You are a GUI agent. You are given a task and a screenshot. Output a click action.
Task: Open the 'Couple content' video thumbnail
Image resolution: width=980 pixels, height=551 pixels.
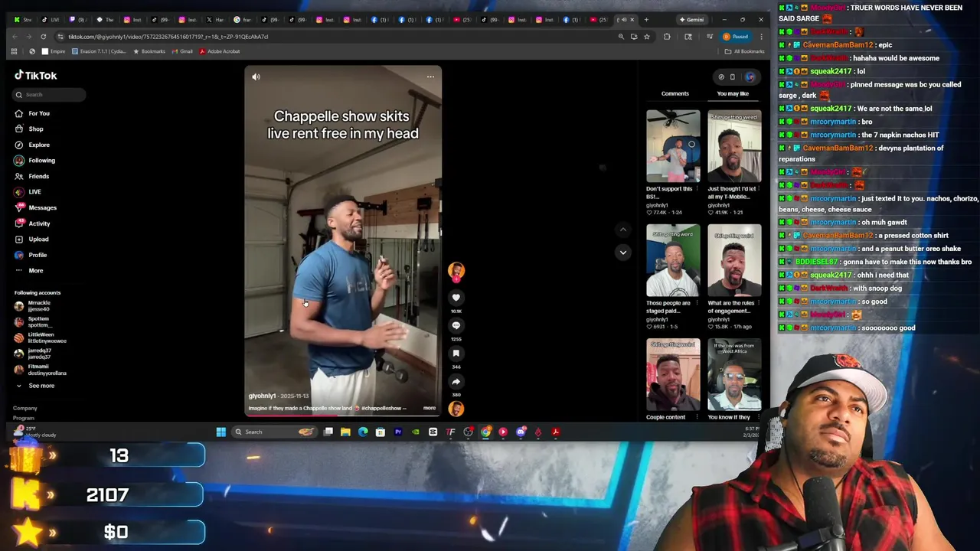coord(673,375)
